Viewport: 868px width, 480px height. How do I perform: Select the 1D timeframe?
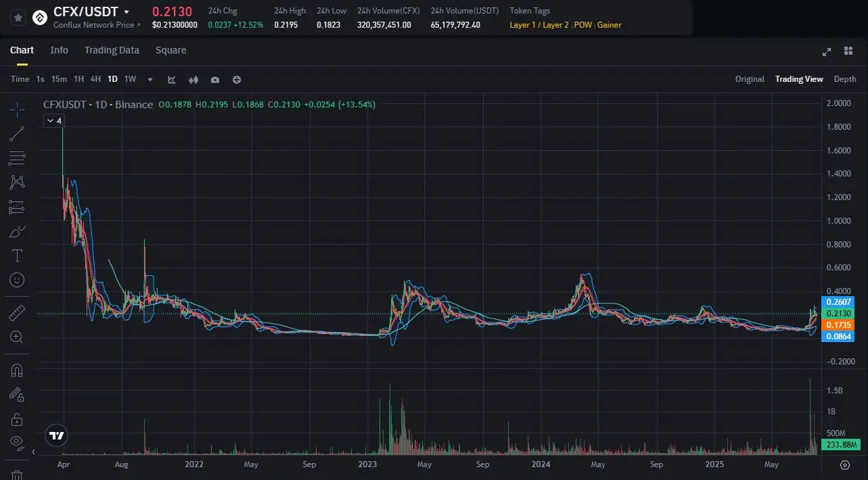click(x=112, y=79)
